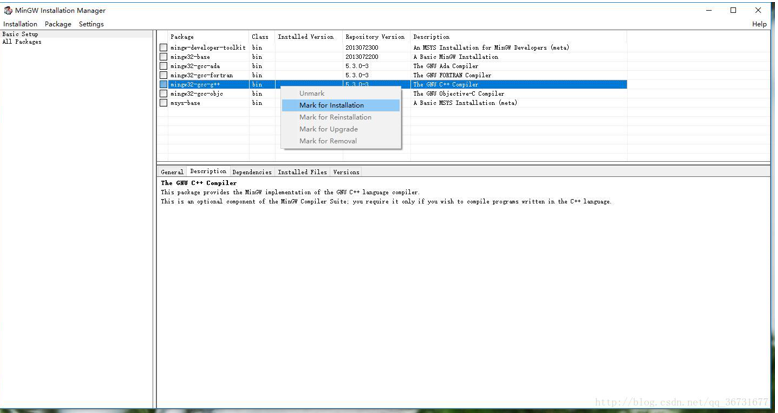The width and height of the screenshot is (778, 413).
Task: Select Basic Setup in the left pane
Action: click(x=20, y=34)
